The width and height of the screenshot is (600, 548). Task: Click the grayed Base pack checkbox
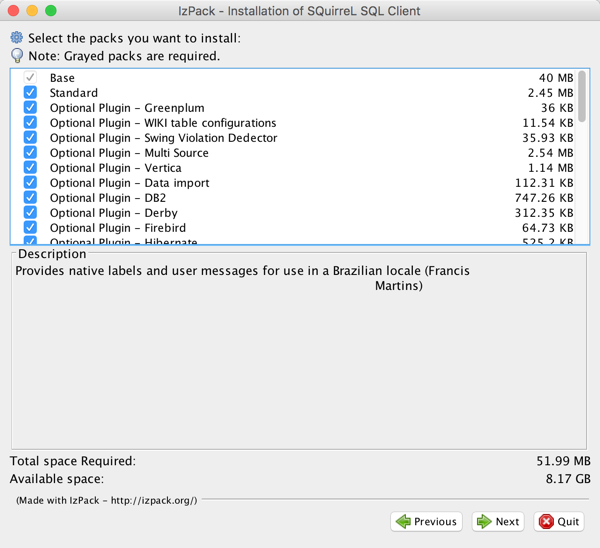(30, 78)
